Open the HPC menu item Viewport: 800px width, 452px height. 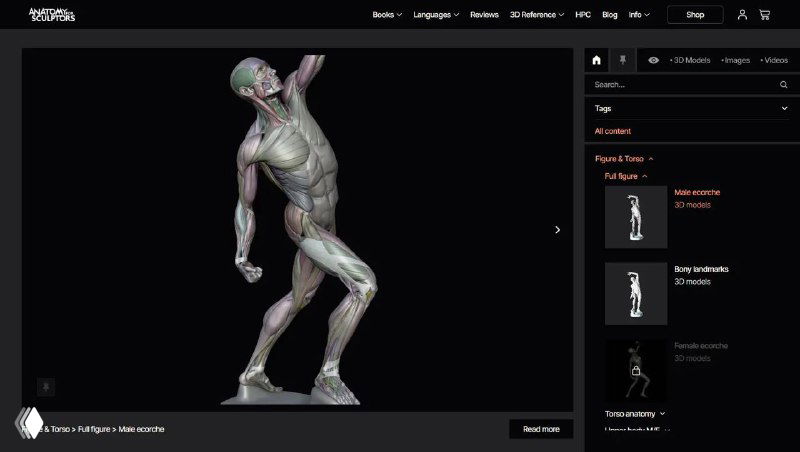pos(583,15)
